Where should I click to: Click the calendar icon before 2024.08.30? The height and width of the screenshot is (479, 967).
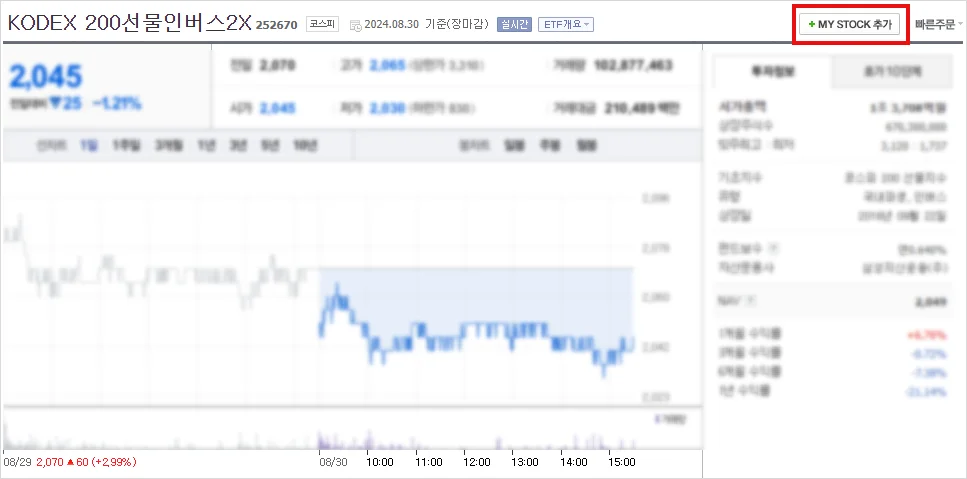(x=355, y=25)
